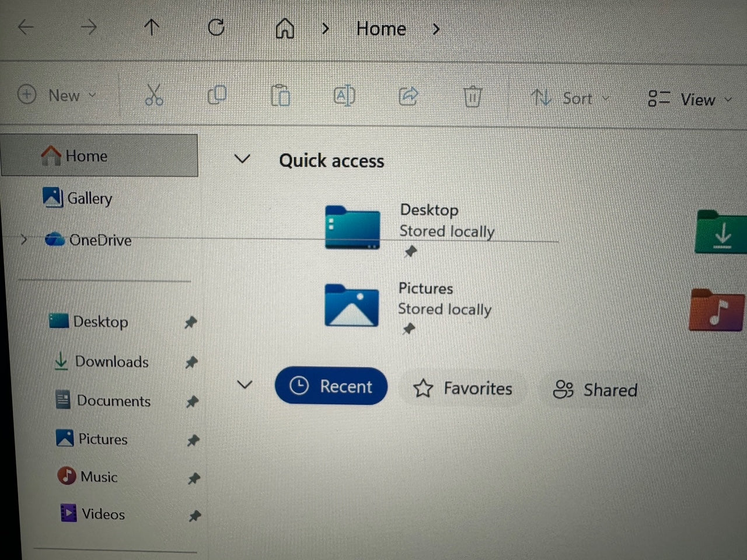
Task: Refresh the current folder view
Action: pyautogui.click(x=216, y=27)
